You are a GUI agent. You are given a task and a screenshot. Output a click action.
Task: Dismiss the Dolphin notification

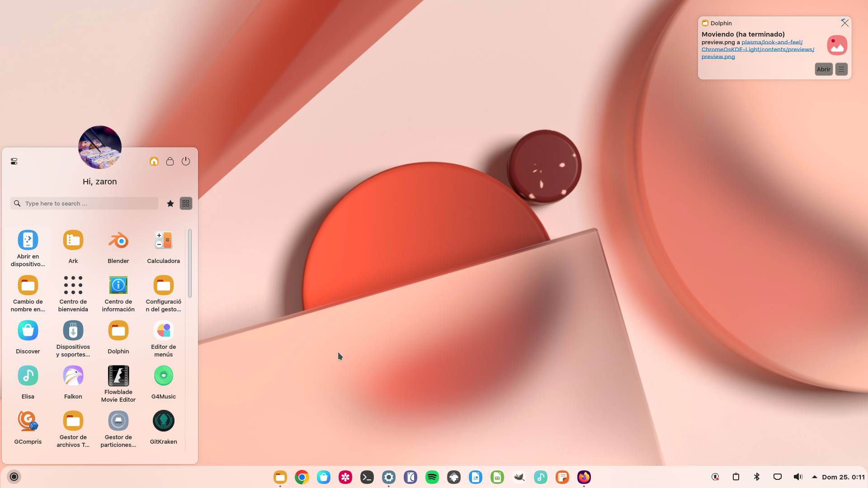(x=844, y=23)
